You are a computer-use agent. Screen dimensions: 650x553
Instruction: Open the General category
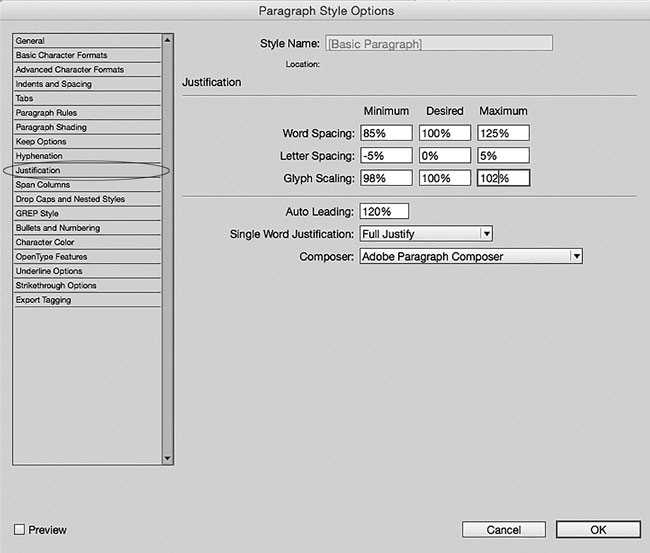click(87, 41)
